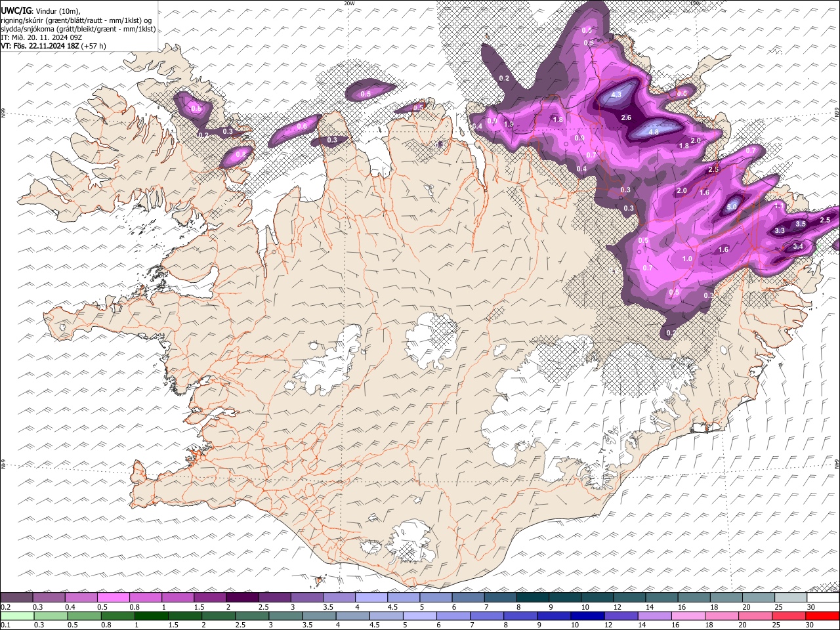Select dark purple upper legend swatch starting at 2
The width and height of the screenshot is (840, 630).
pyautogui.click(x=243, y=598)
